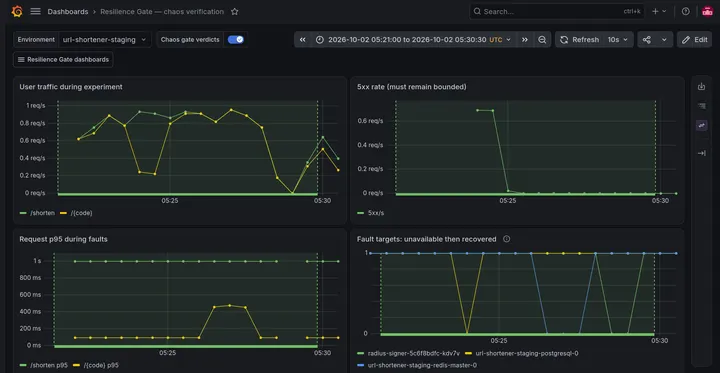Expand the share options chevron
720x373 pixels.
[664, 40]
